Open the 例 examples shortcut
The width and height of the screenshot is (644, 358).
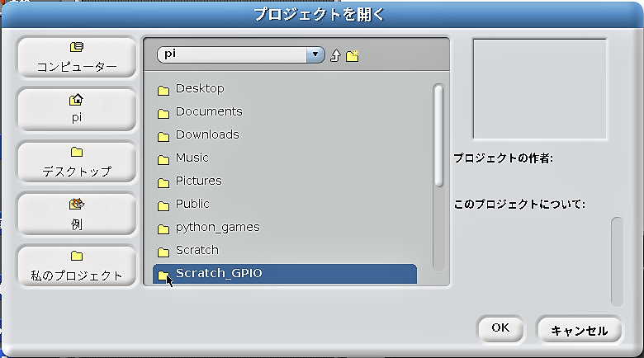(77, 214)
